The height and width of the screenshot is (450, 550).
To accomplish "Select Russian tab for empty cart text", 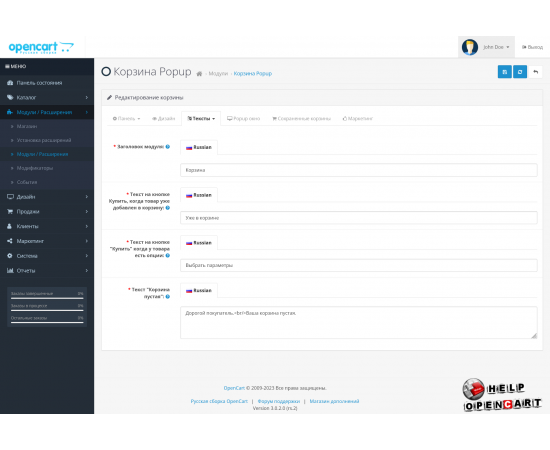I will pos(199,290).
